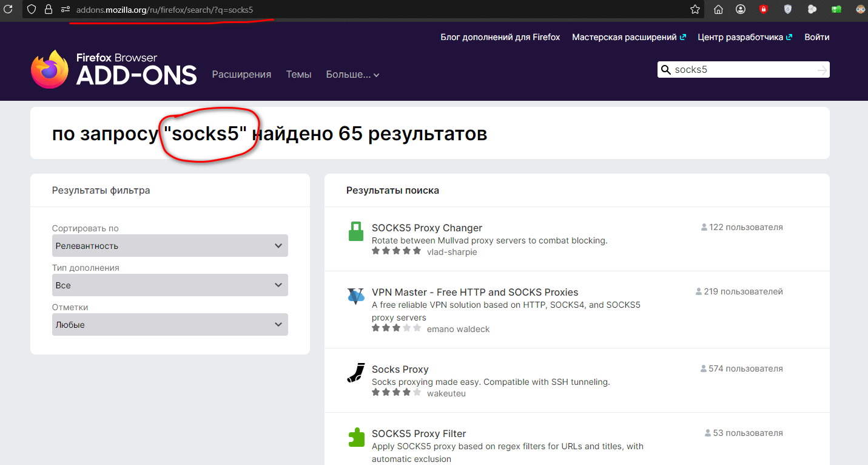Click the star rating of SOCKS5 Proxy Changer

click(x=396, y=251)
